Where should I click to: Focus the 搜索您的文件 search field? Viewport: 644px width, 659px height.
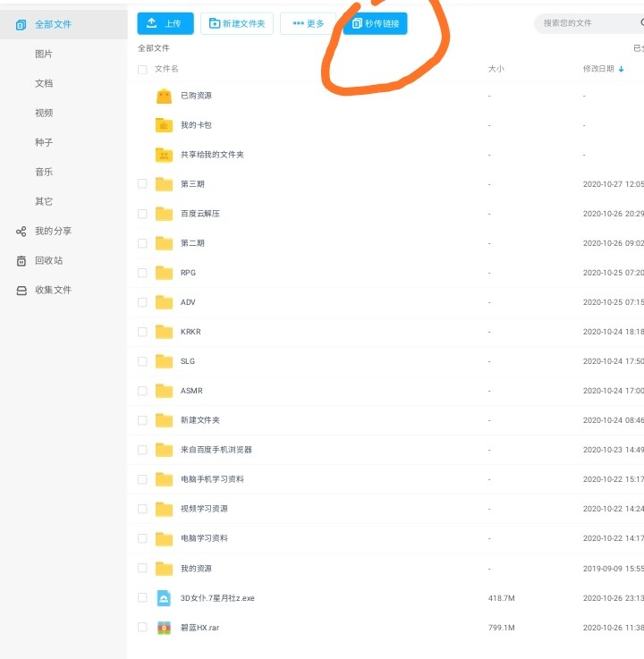[x=581, y=23]
